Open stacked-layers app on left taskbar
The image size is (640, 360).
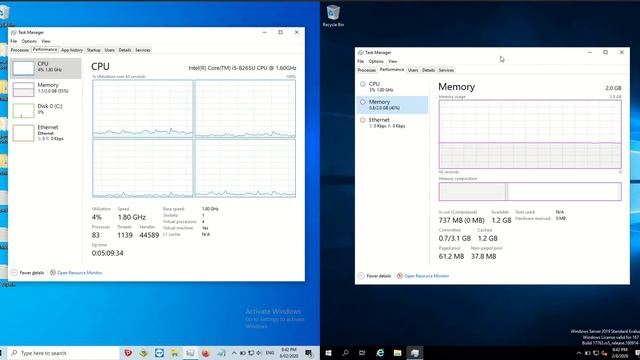point(143,353)
